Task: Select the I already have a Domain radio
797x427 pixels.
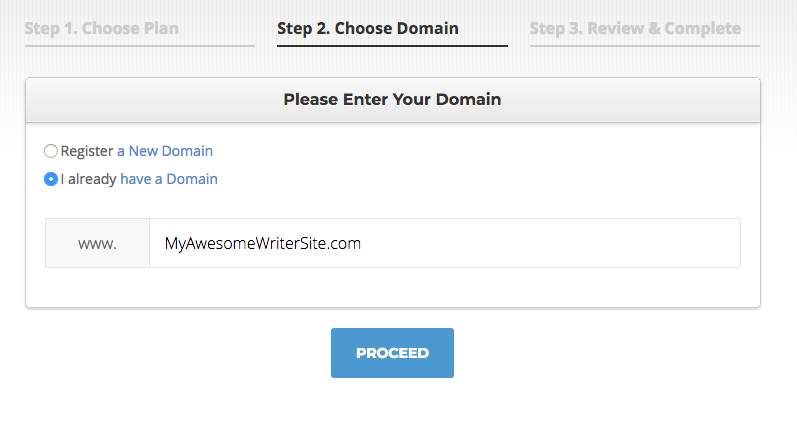Action: [51, 179]
